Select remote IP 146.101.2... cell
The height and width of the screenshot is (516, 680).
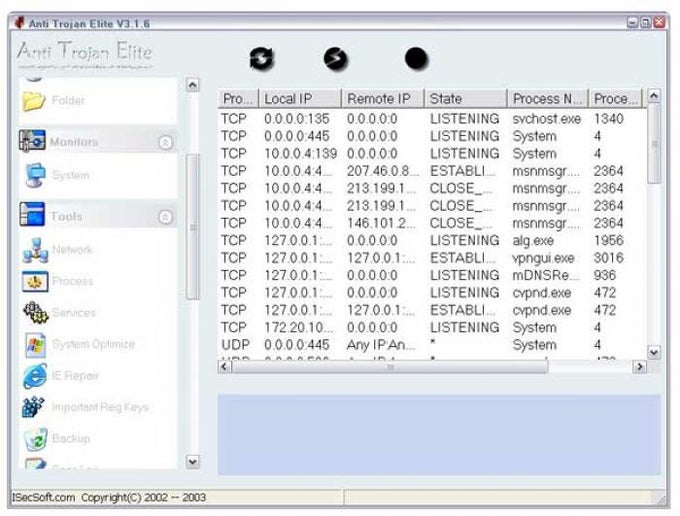click(x=381, y=223)
